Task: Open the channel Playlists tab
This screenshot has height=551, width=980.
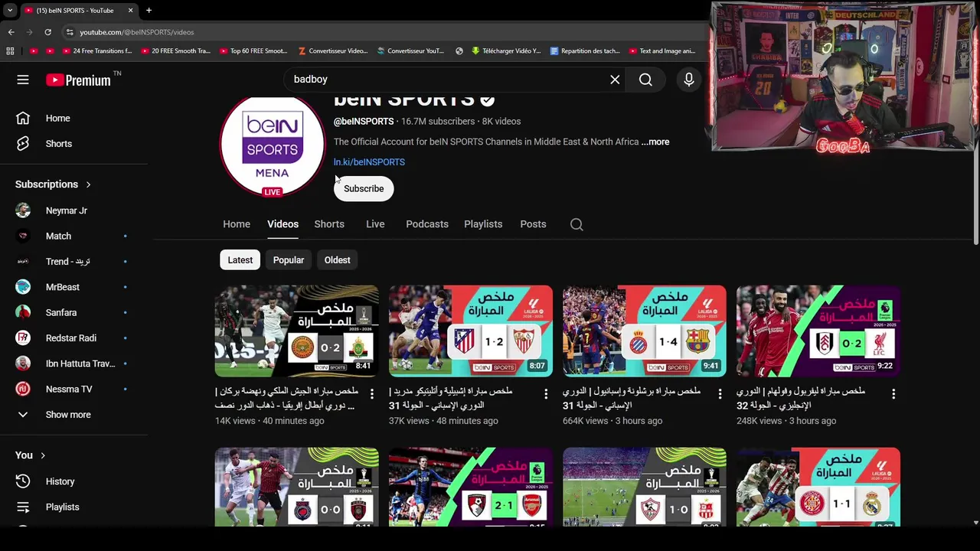Action: point(483,224)
